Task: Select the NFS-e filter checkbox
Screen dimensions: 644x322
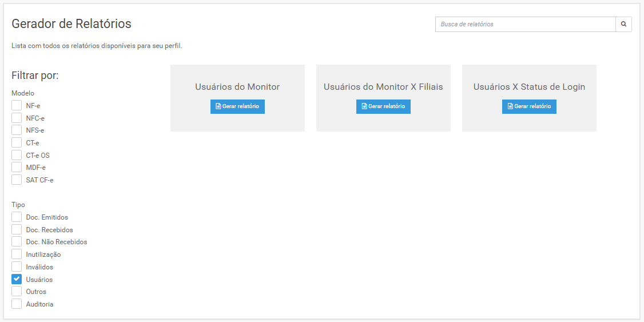Action: [17, 130]
